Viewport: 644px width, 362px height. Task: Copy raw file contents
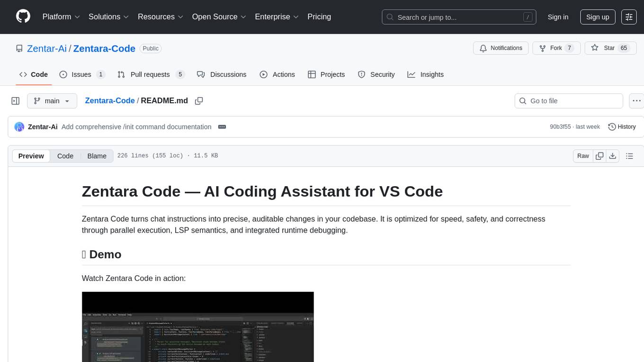tap(599, 156)
